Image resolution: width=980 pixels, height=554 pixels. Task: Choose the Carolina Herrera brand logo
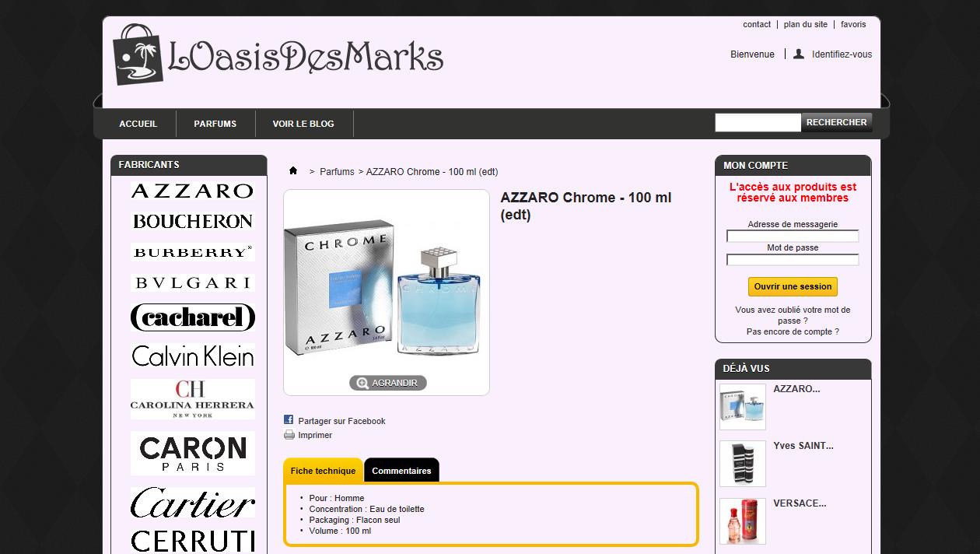pos(192,399)
